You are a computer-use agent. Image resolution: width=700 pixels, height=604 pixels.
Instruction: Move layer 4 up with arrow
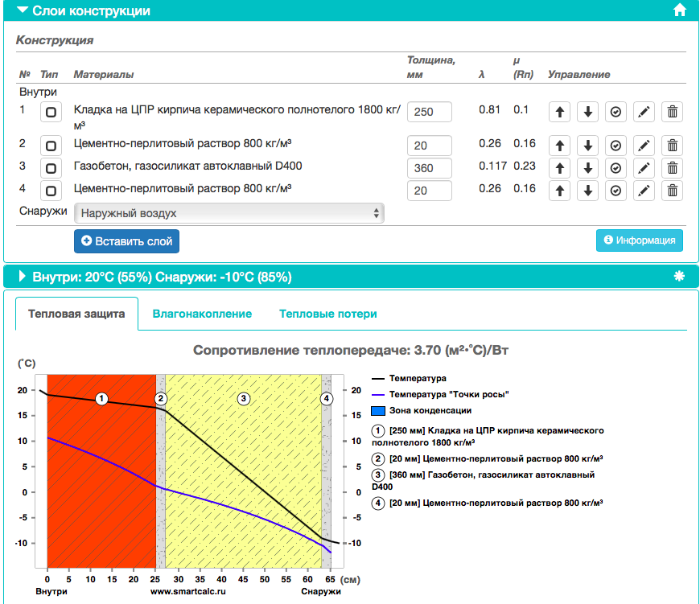point(559,191)
